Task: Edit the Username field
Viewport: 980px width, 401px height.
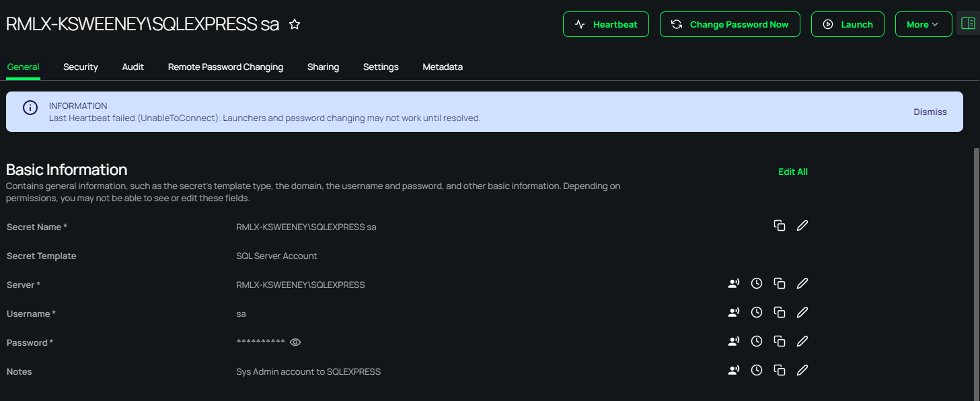Action: pos(802,312)
